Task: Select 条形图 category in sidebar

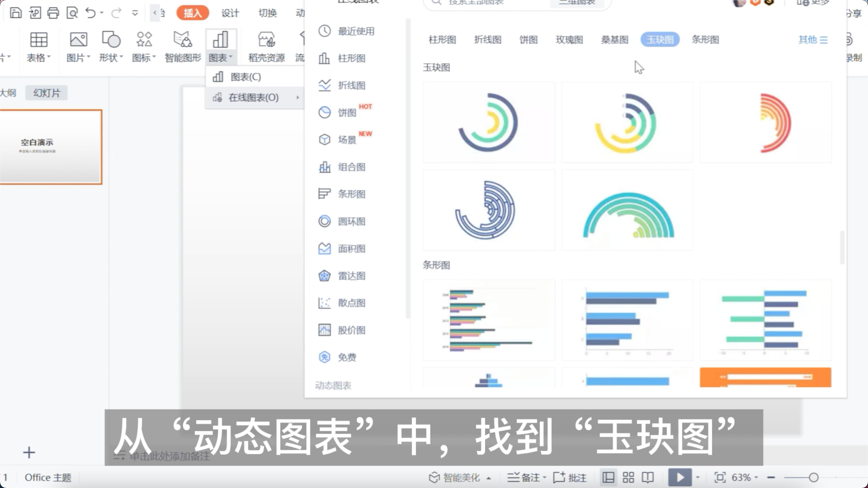Action: pyautogui.click(x=342, y=194)
